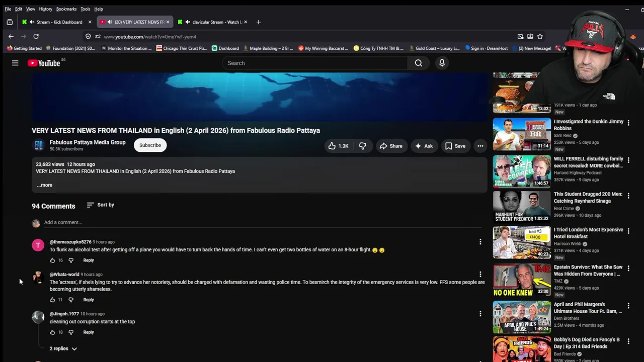
Task: Open menu for April and Phil Margera video
Action: pos(628,306)
